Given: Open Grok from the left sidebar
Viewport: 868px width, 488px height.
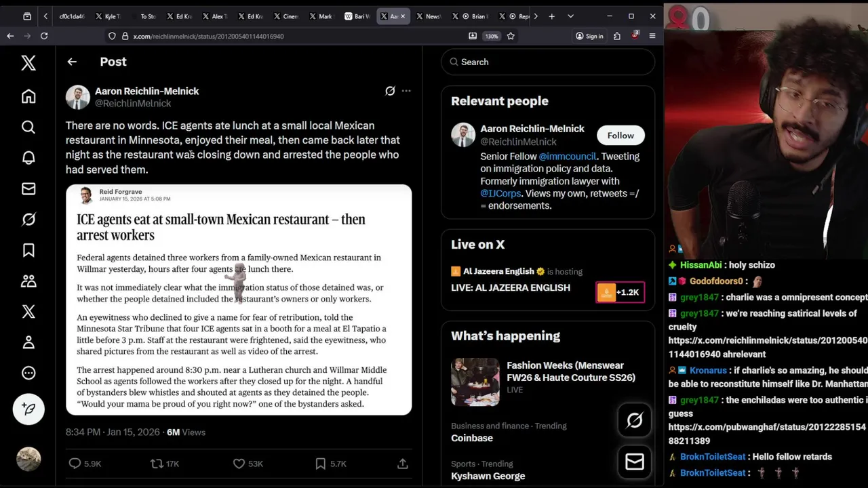Looking at the screenshot, I should [x=28, y=219].
